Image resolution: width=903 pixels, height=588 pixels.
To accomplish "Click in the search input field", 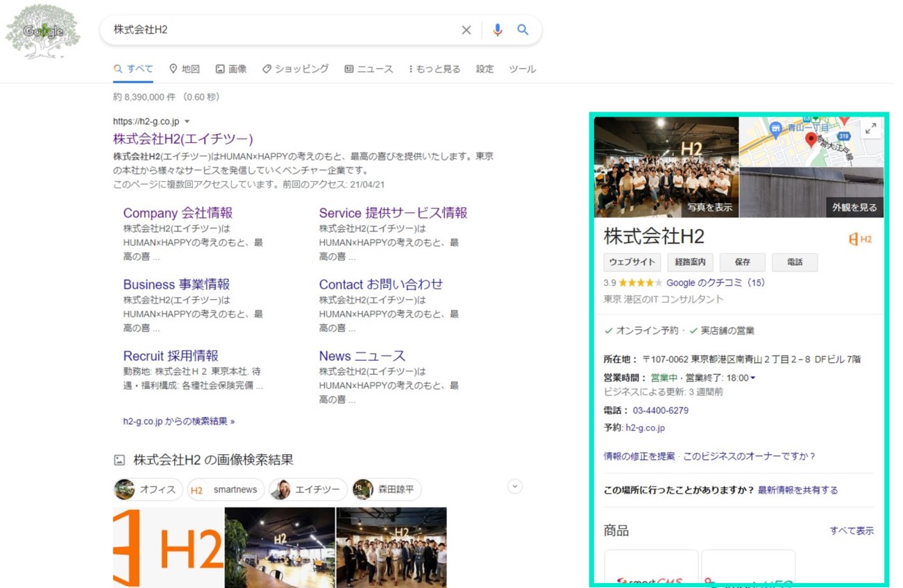I will [278, 31].
